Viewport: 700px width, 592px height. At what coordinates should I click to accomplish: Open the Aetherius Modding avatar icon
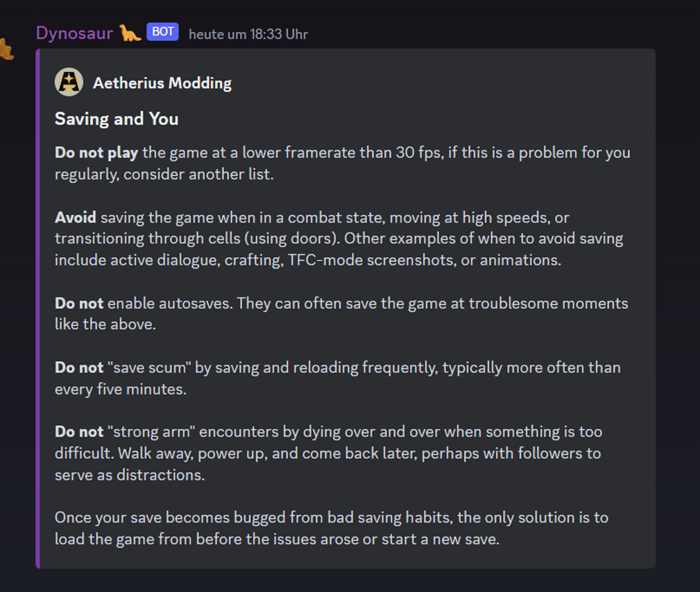pos(69,82)
